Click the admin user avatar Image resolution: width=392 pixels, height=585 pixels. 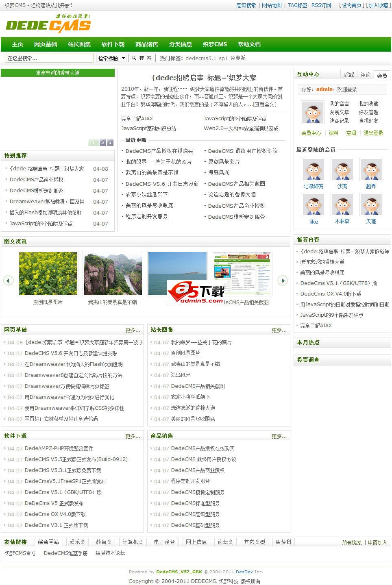(312, 112)
